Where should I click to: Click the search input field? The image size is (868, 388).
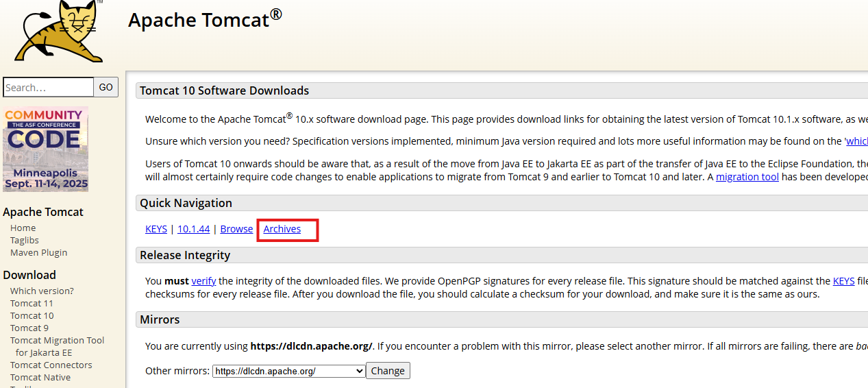[x=48, y=87]
